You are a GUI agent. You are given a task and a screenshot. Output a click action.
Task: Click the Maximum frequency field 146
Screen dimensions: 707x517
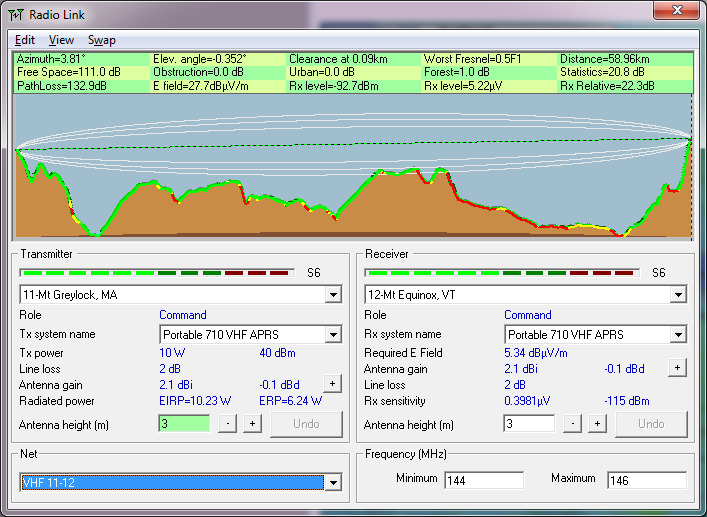[647, 480]
